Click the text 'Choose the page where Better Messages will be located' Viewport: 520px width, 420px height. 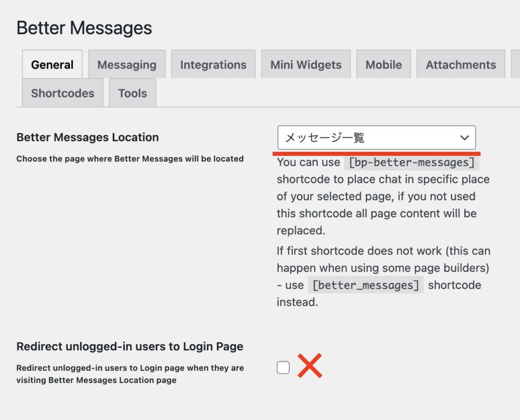point(130,158)
